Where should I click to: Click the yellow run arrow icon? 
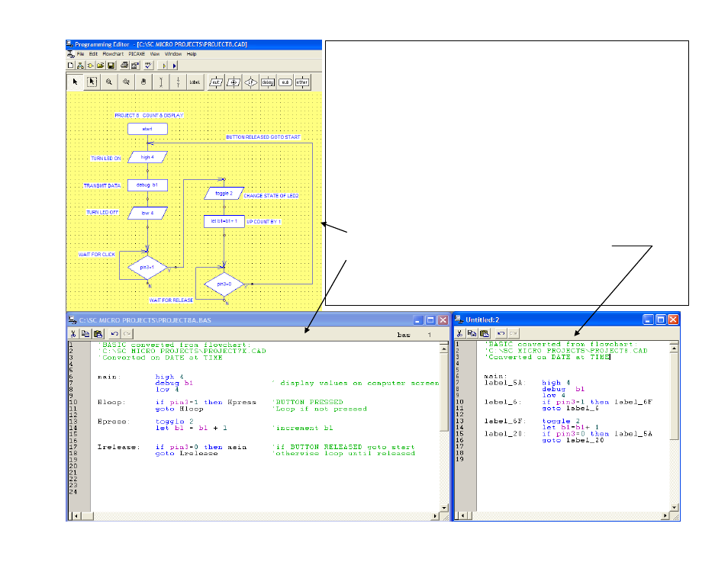[x=164, y=66]
